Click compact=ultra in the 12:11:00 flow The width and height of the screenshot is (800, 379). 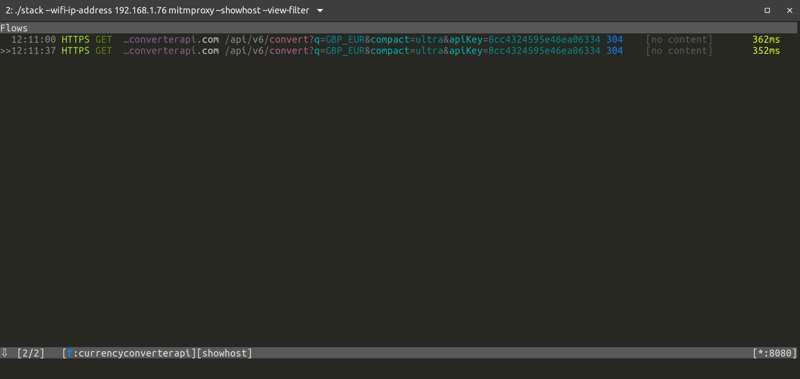(x=407, y=39)
